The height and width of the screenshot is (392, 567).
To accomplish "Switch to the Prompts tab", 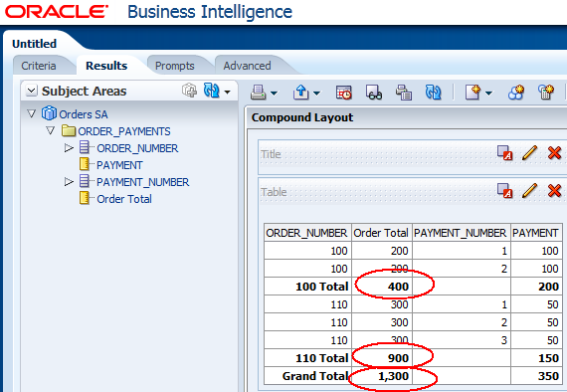I will pos(175,66).
